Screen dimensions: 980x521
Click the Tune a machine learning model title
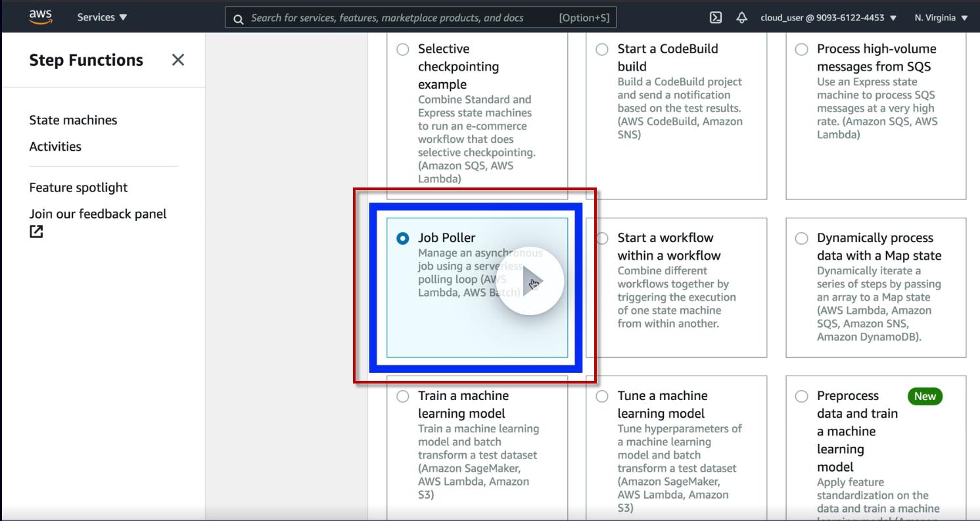coord(663,405)
